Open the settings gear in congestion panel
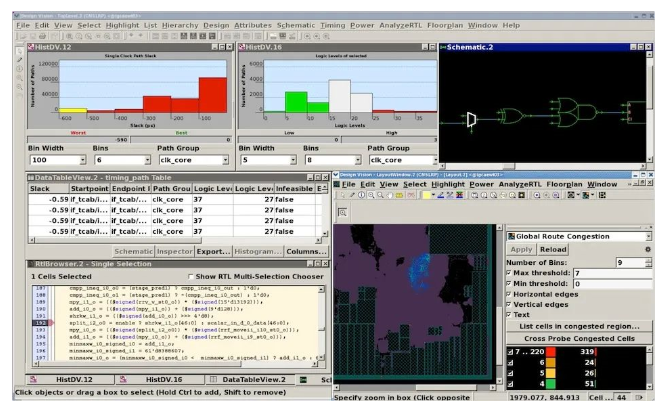Viewport: 669px width, 412px height. click(x=648, y=250)
